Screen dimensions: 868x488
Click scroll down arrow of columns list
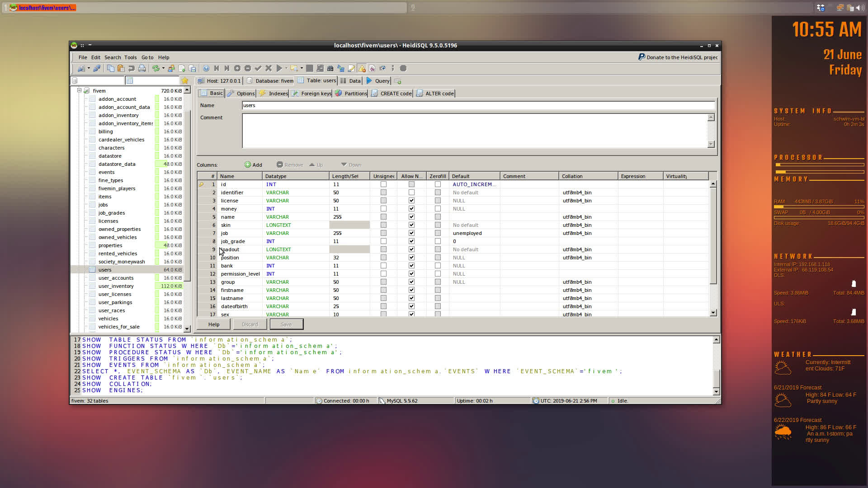[713, 313]
